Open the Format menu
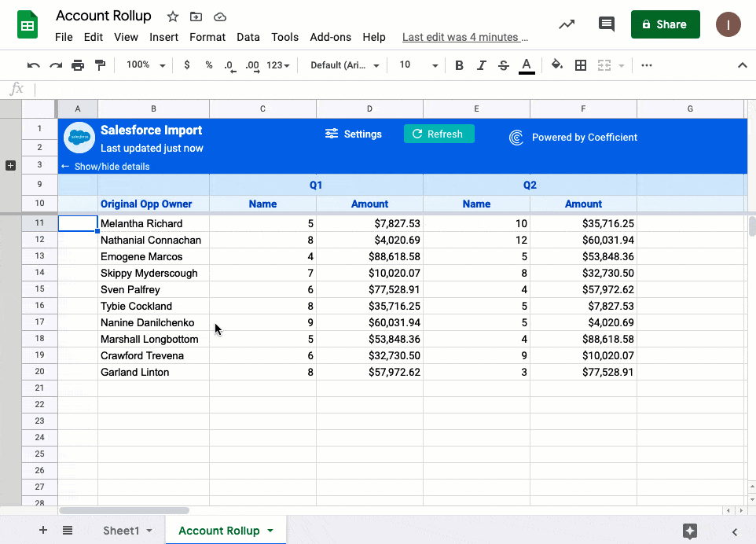This screenshot has height=544, width=756. pos(207,37)
